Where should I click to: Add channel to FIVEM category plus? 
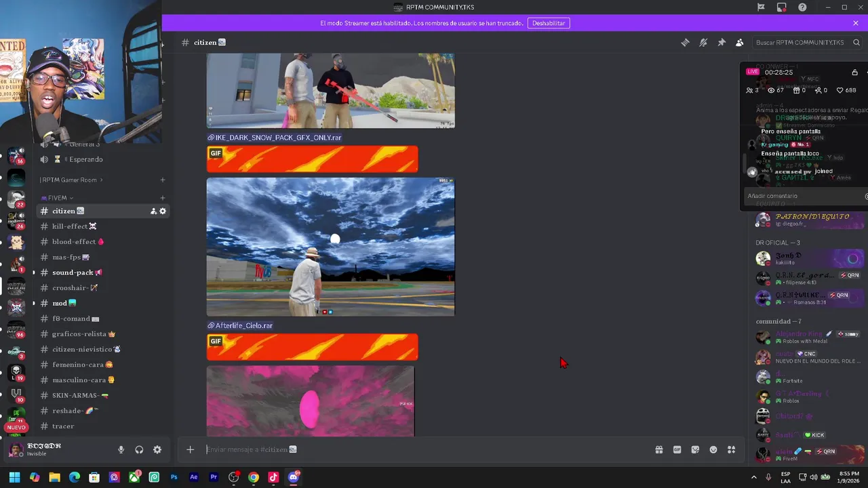tap(163, 198)
